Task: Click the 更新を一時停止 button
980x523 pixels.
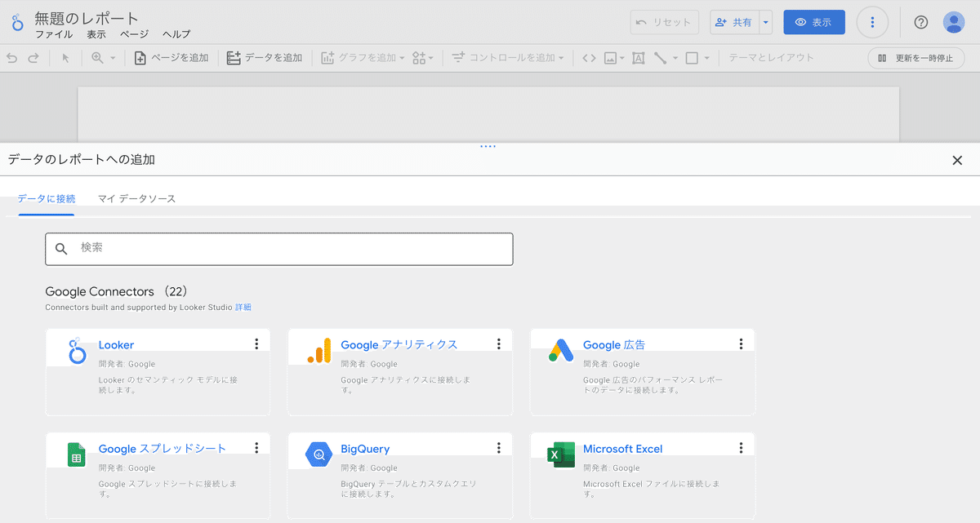Action: [915, 58]
